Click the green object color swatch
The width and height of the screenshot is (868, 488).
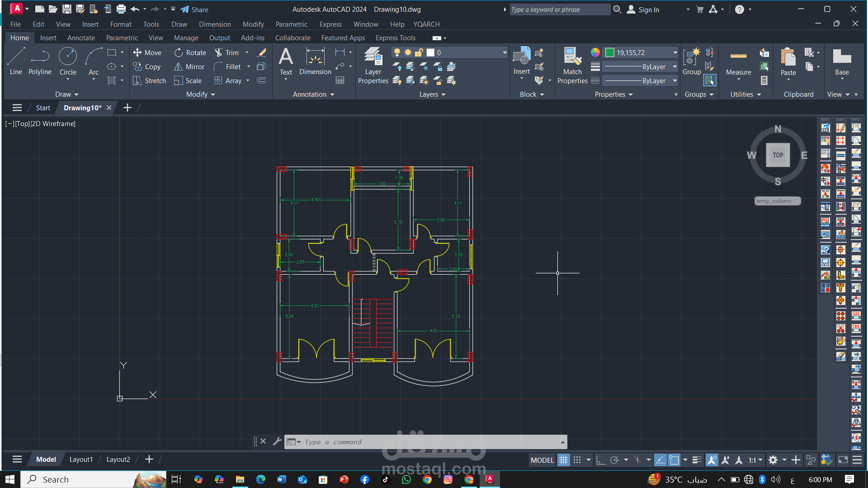[610, 53]
